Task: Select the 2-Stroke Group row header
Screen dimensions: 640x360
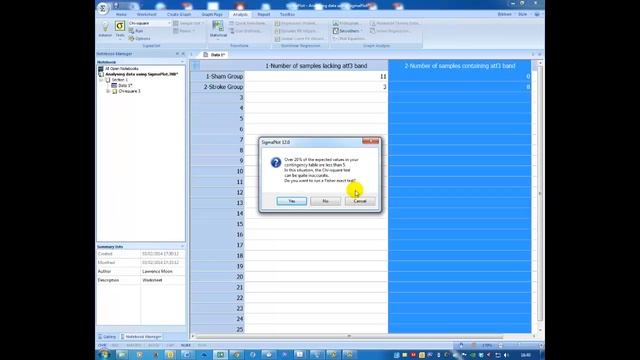Action: click(x=218, y=87)
